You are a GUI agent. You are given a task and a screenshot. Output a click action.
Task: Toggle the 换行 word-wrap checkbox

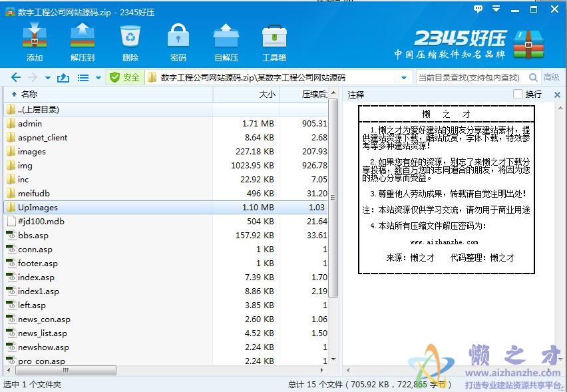coord(518,95)
